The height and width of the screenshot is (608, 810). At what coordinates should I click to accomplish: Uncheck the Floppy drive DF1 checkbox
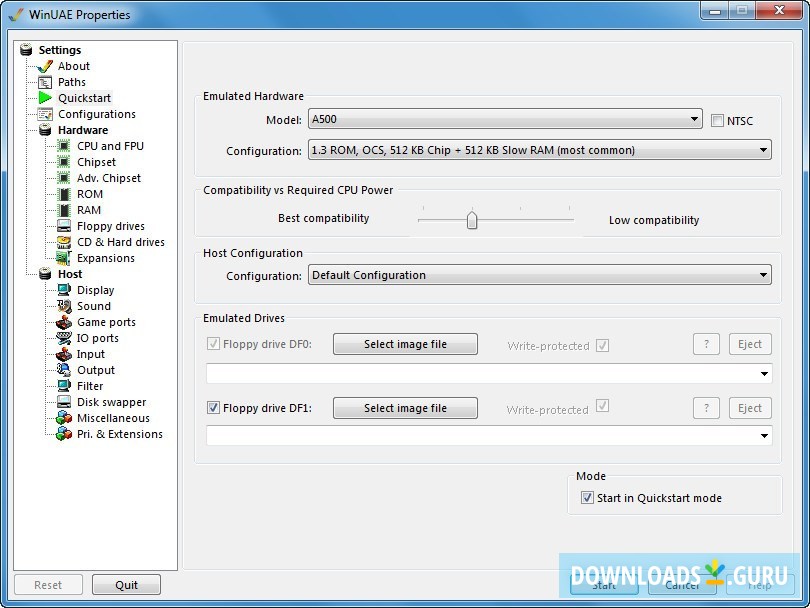click(213, 408)
